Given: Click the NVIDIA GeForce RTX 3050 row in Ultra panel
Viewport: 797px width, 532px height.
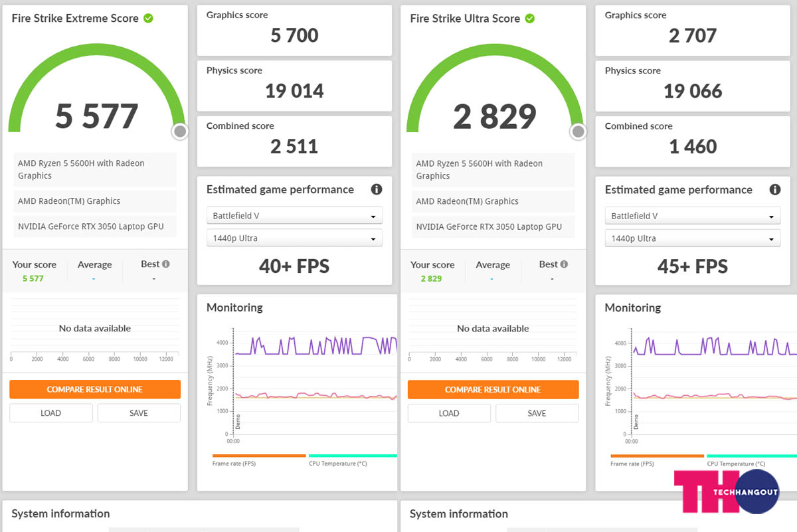Looking at the screenshot, I should tap(493, 226).
